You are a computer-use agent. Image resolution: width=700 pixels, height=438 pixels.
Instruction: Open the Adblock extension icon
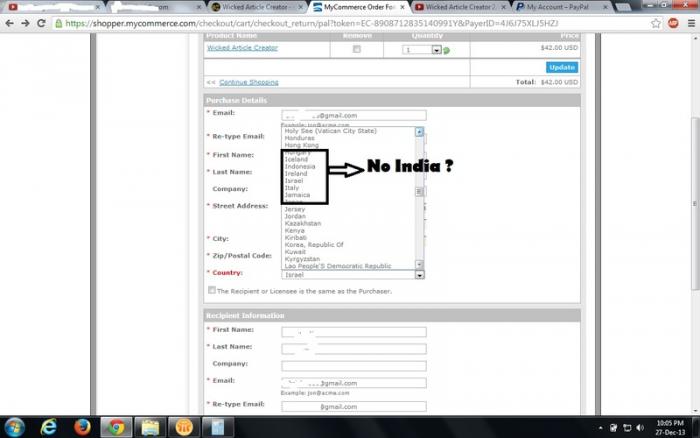click(673, 23)
